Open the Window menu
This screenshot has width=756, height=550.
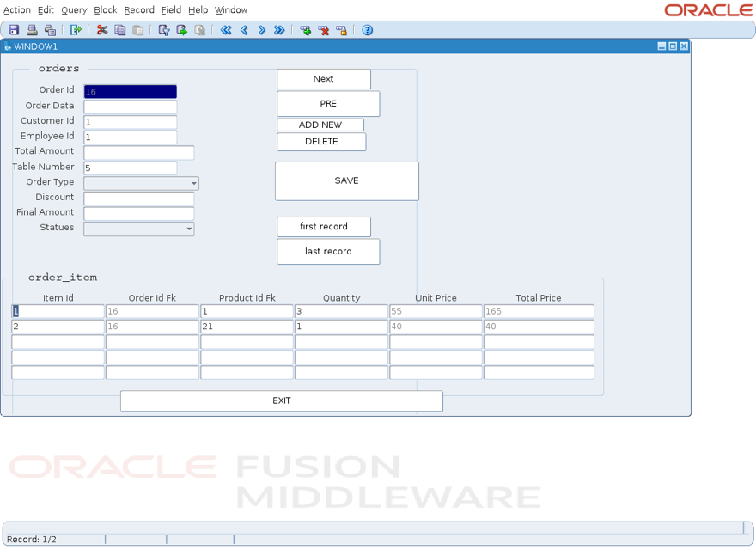pyautogui.click(x=231, y=9)
